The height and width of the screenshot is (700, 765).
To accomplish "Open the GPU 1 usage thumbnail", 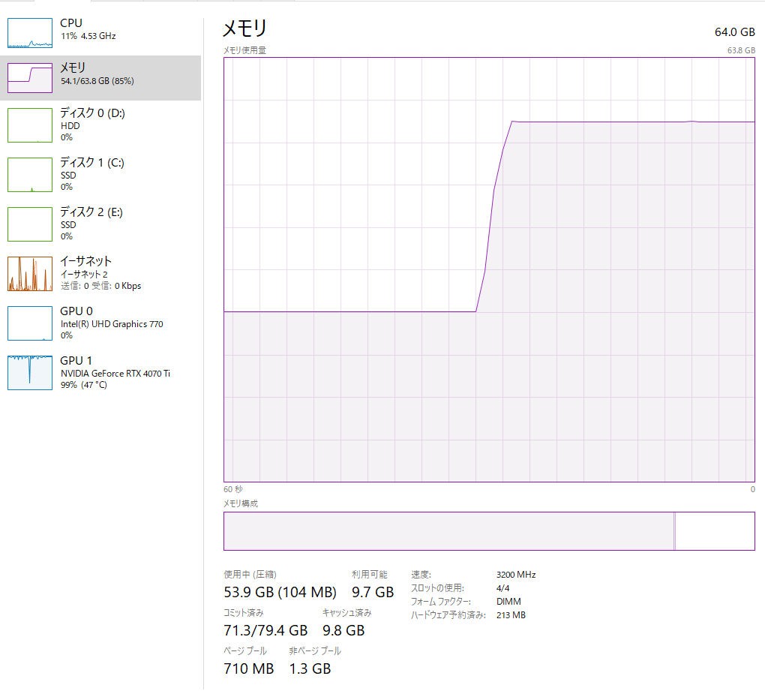I will pyautogui.click(x=30, y=372).
